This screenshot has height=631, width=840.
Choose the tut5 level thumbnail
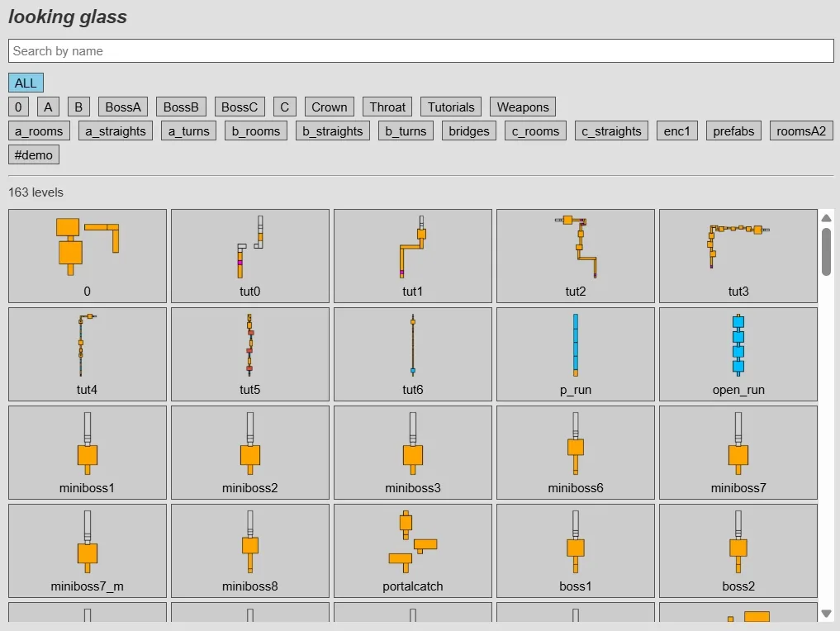tap(250, 354)
